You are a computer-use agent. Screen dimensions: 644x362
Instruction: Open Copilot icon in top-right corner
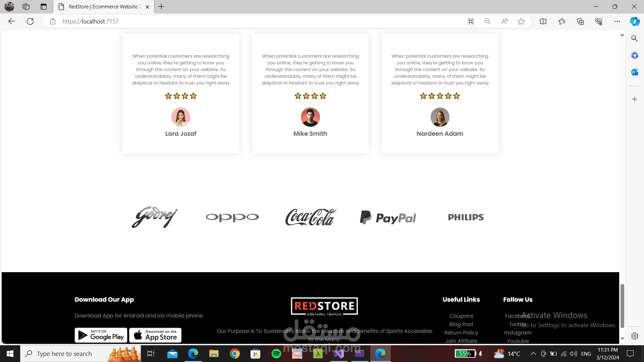pyautogui.click(x=634, y=21)
